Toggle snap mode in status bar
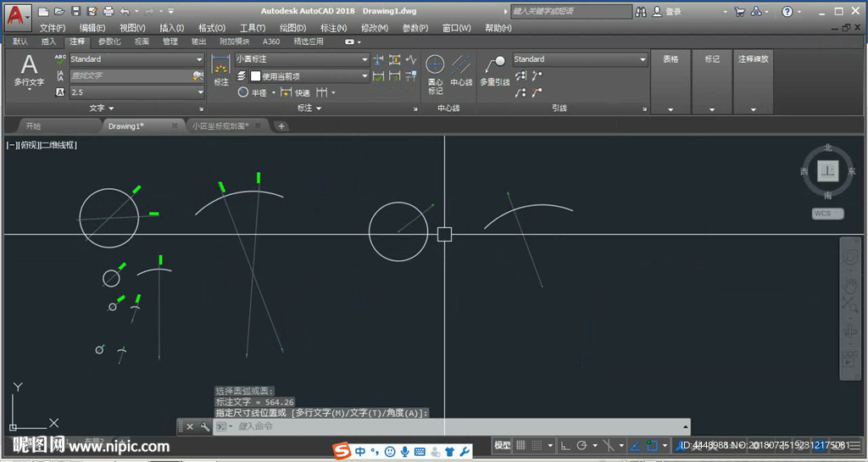The width and height of the screenshot is (868, 462). [537, 445]
